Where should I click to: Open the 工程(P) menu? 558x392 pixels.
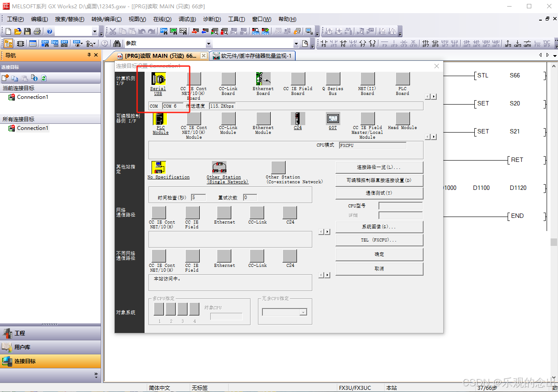(15, 19)
